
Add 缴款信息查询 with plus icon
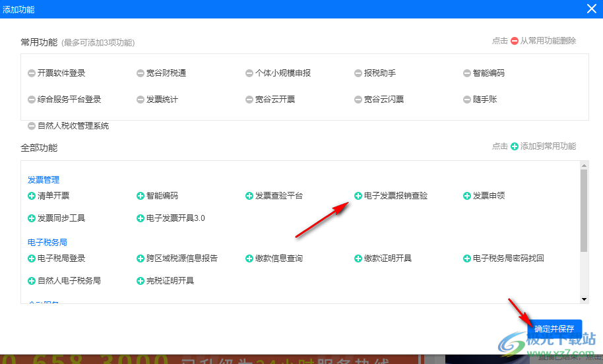pos(249,258)
